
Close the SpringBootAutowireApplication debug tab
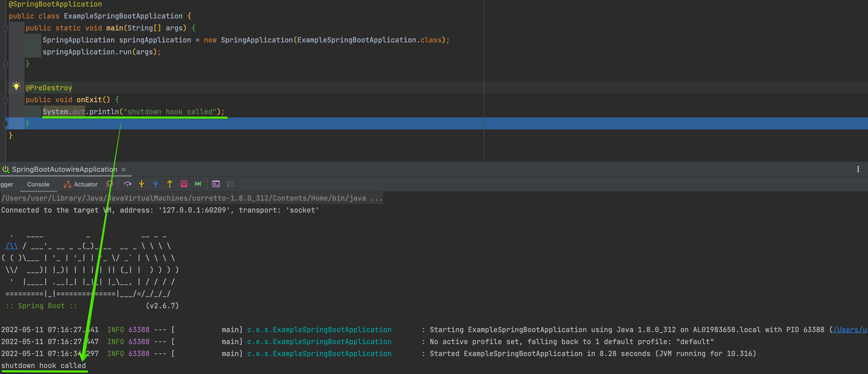(x=124, y=170)
